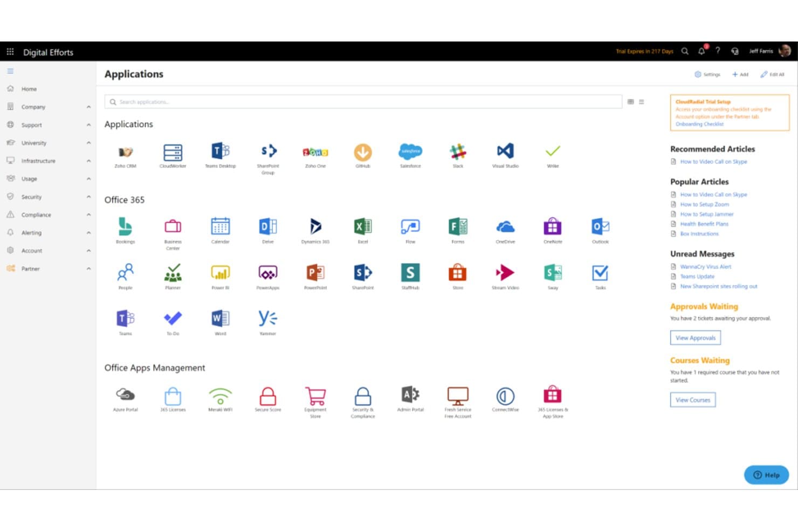798x532 pixels.
Task: Open the Help chat button
Action: pyautogui.click(x=766, y=474)
